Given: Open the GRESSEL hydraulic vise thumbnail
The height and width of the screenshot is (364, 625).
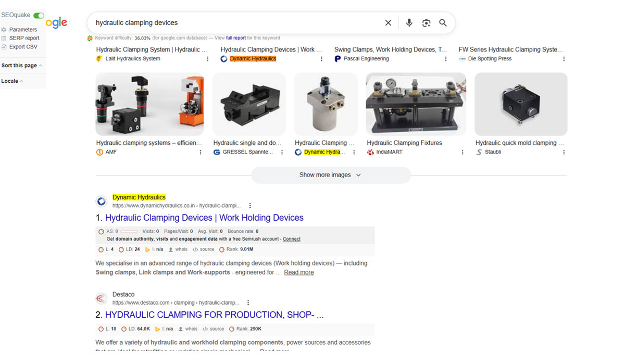Looking at the screenshot, I should (249, 104).
